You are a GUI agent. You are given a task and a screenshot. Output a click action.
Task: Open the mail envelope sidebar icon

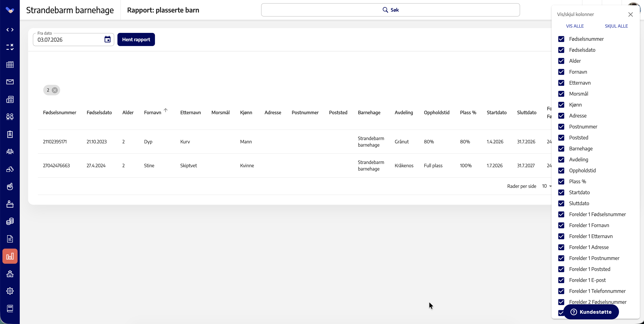coord(10,82)
